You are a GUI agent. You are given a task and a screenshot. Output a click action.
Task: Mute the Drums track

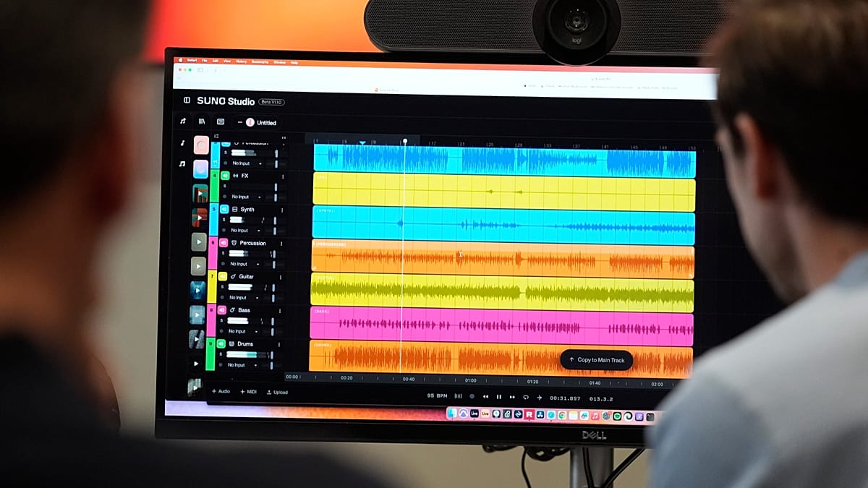pos(221,344)
